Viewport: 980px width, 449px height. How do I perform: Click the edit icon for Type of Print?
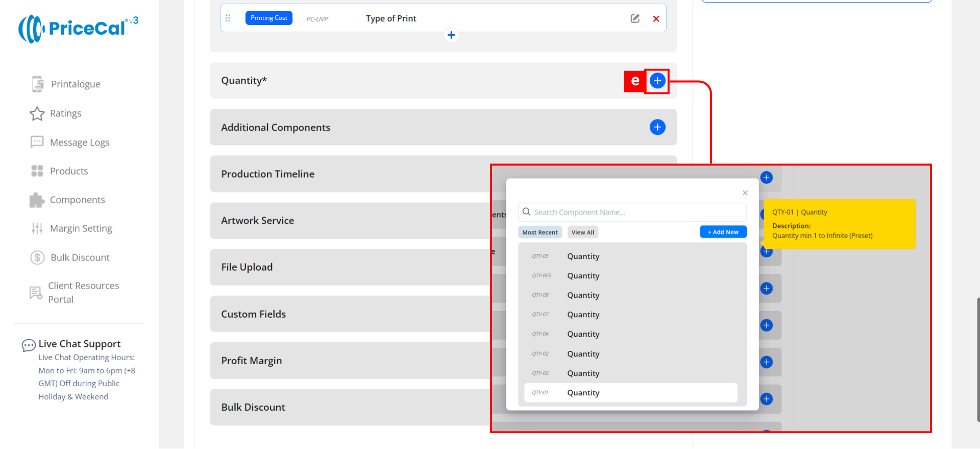click(634, 19)
